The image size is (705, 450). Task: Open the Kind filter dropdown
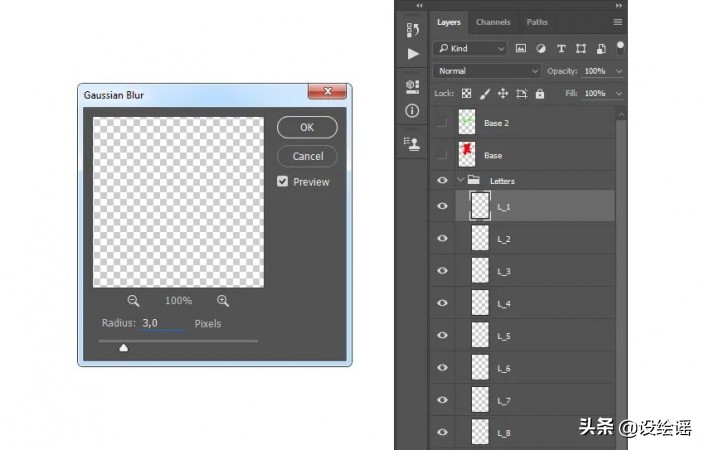click(470, 49)
